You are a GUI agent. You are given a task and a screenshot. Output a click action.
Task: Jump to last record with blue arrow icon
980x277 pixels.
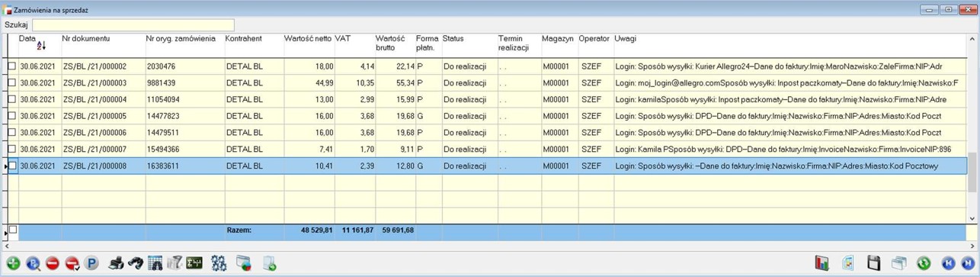[967, 263]
